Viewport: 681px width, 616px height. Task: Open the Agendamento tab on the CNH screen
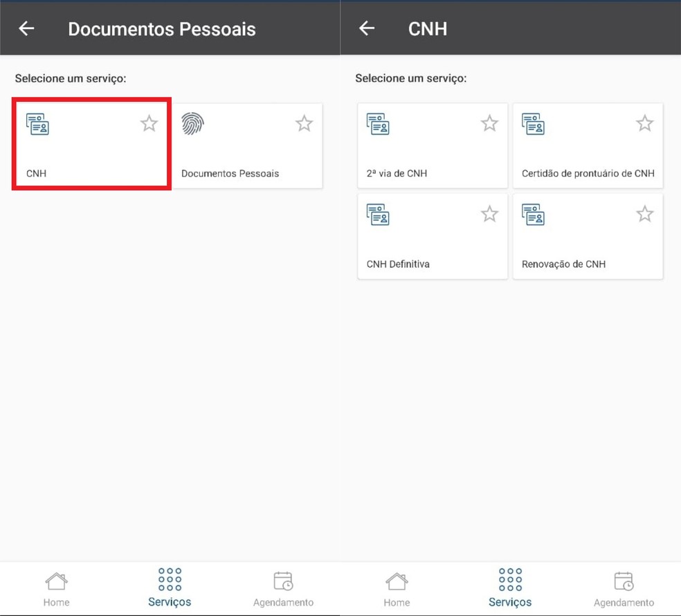click(624, 588)
